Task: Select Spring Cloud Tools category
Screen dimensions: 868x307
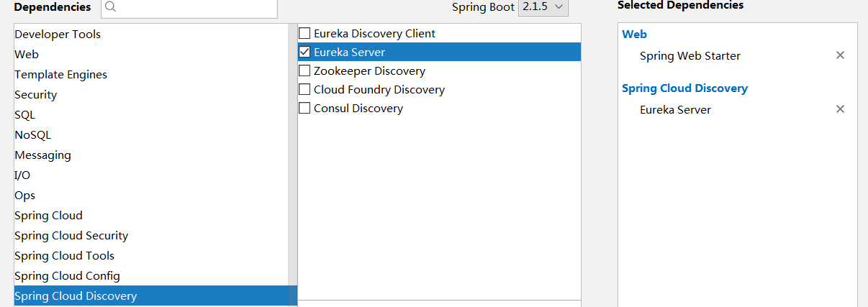Action: click(x=150, y=256)
